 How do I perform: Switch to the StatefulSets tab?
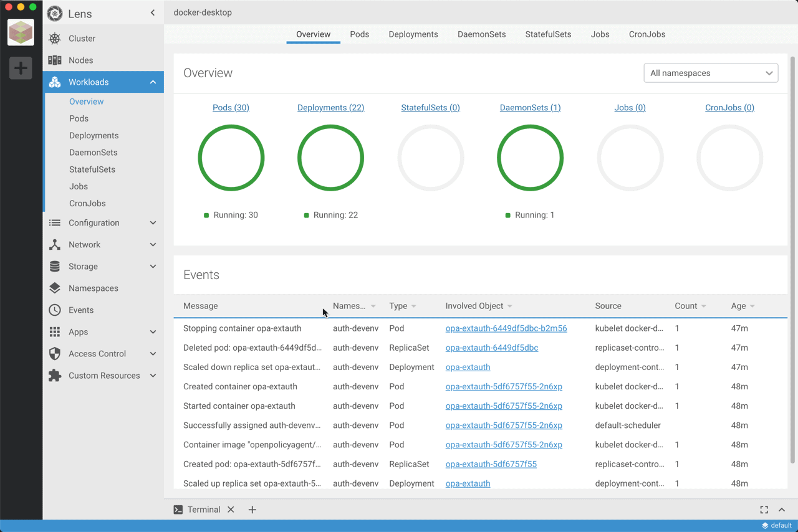pos(548,34)
